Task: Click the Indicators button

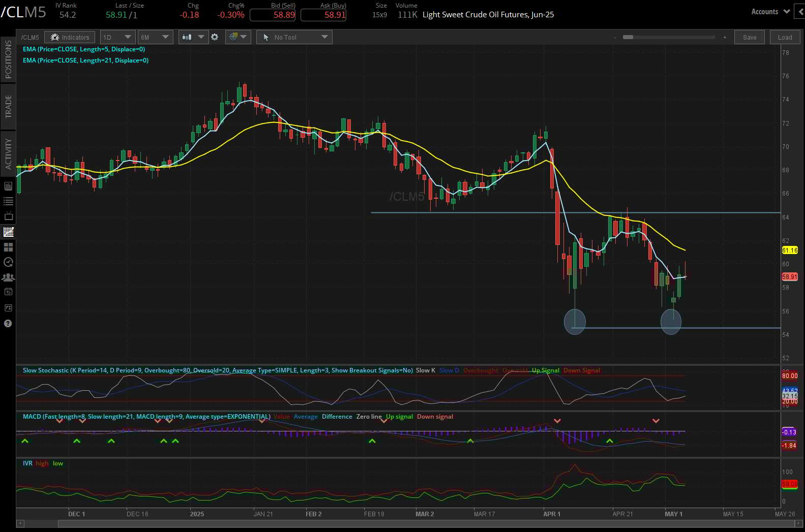Action: point(70,37)
